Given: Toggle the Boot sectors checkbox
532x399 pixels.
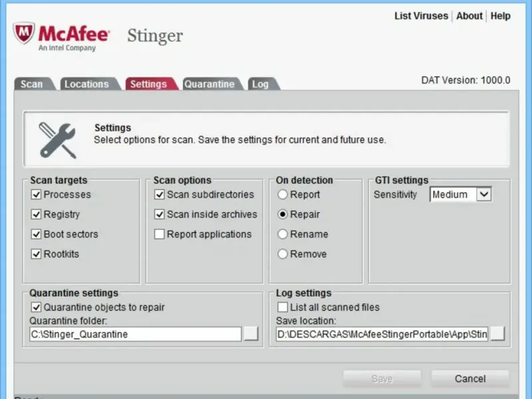Looking at the screenshot, I should tap(36, 234).
